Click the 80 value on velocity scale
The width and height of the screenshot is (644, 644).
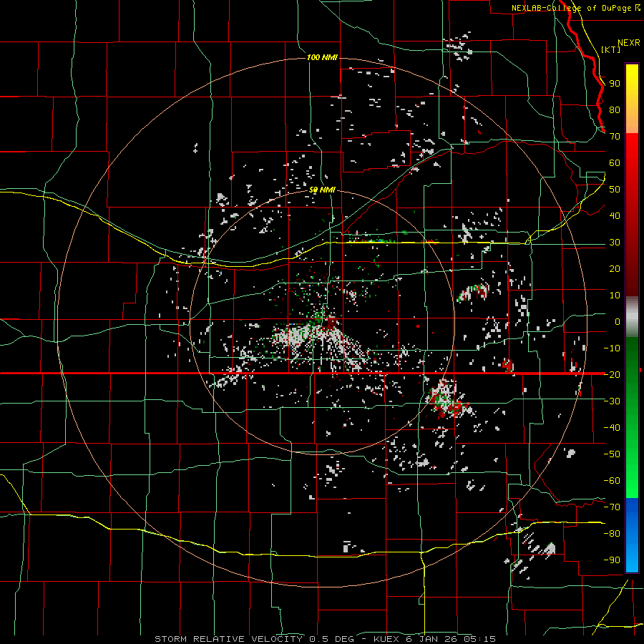tap(615, 110)
